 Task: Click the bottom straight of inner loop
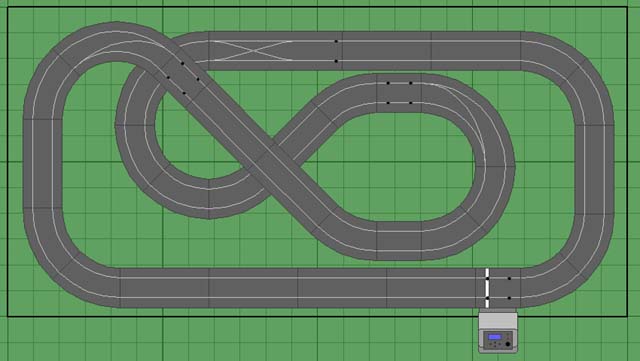point(399,241)
